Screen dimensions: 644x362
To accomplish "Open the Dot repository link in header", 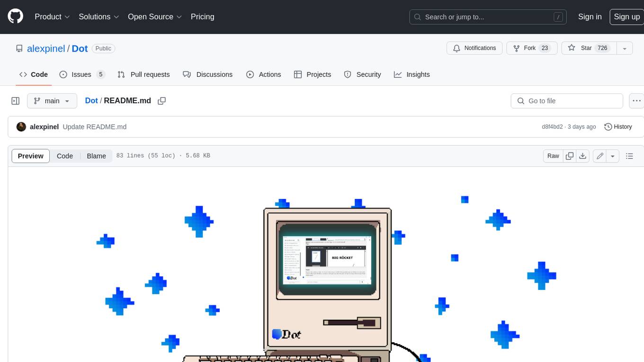I will coord(80,48).
